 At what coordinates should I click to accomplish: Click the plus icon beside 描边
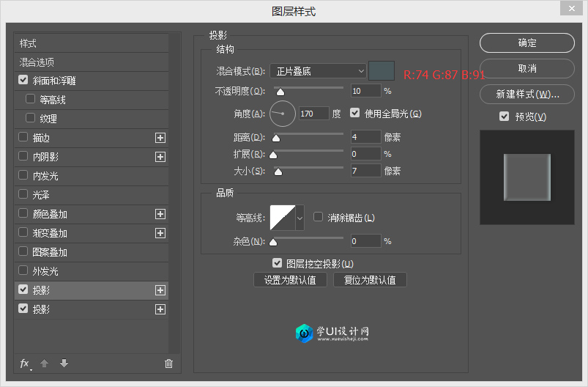[160, 138]
